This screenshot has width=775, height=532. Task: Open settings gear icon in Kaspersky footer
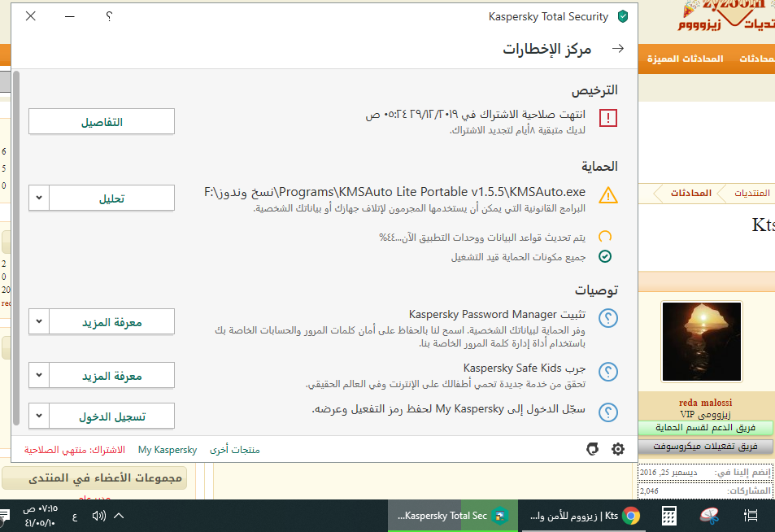tap(618, 449)
